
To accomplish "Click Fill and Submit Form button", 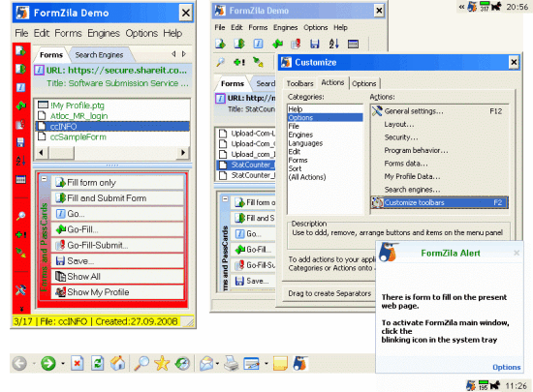I will 117,198.
